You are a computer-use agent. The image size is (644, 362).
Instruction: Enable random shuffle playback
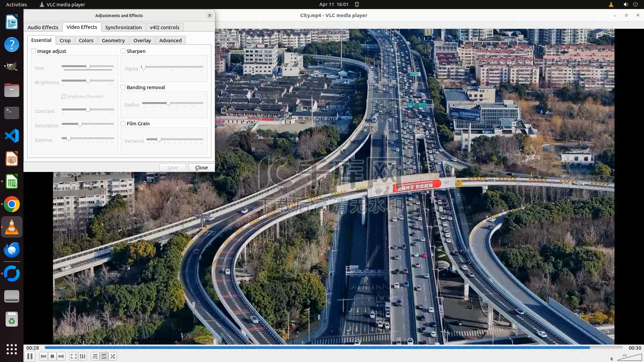click(113, 356)
